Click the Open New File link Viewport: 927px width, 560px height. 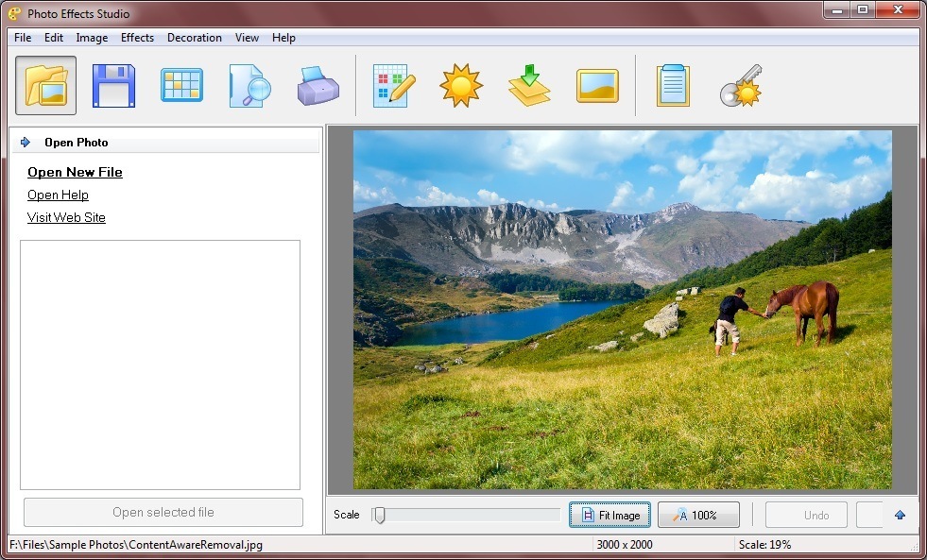coord(75,172)
